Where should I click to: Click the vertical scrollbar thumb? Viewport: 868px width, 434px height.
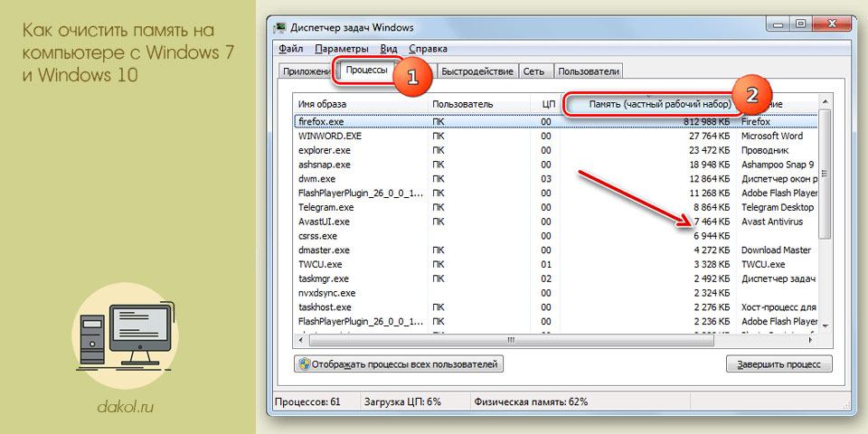pos(825,174)
